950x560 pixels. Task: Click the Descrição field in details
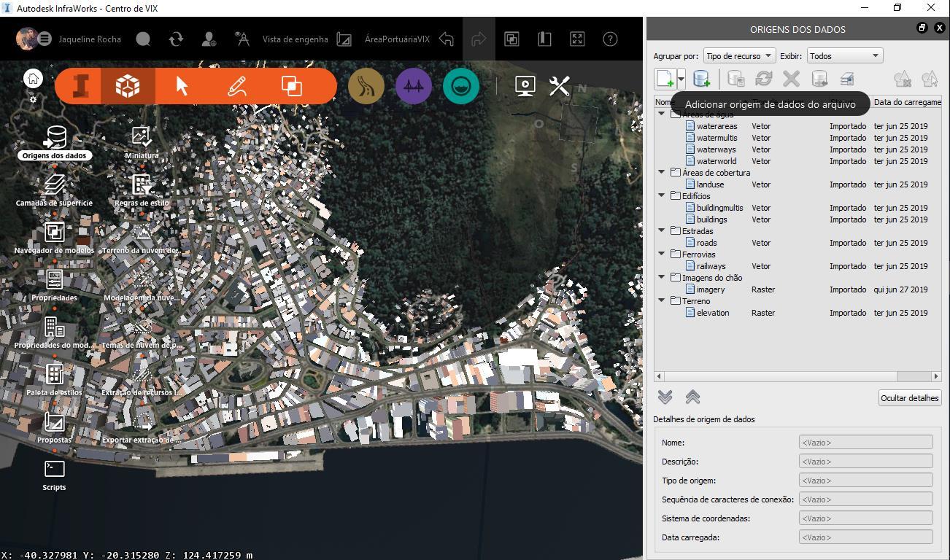[865, 462]
